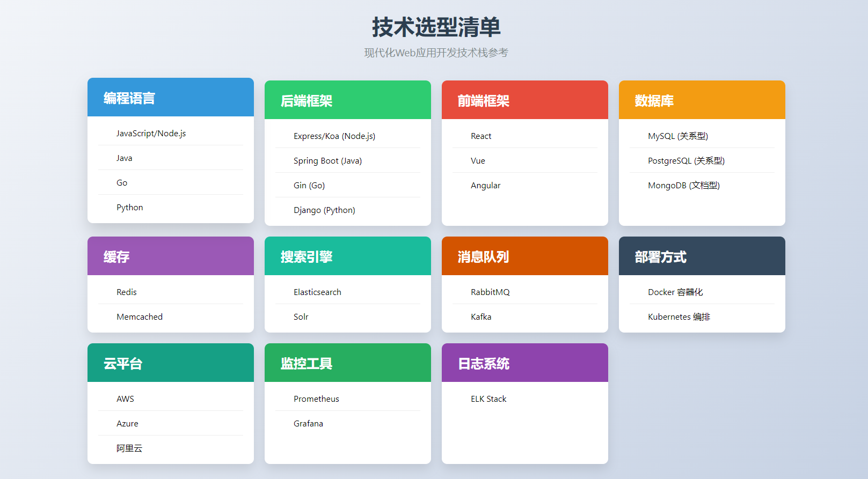Click the RabbitMQ item
The image size is (868, 479).
click(x=525, y=292)
